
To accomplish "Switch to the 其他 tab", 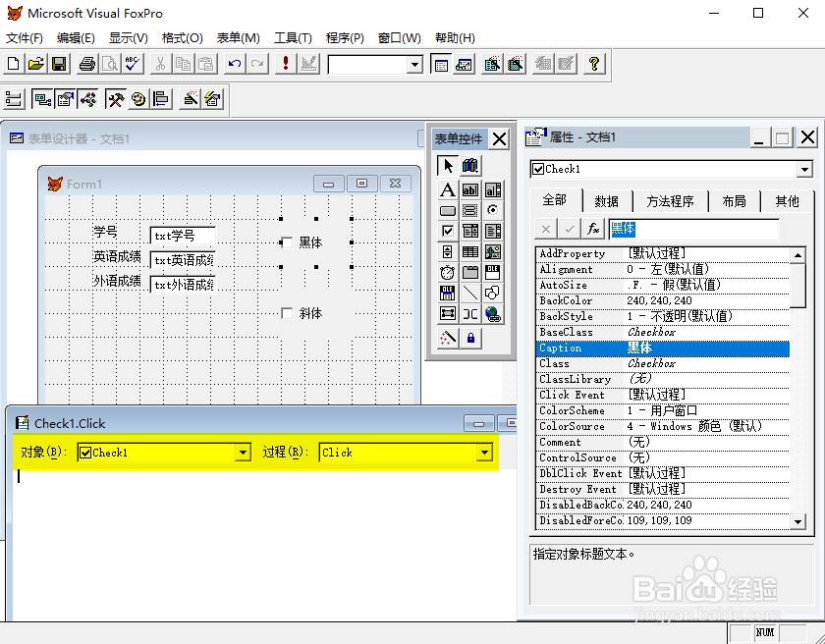I will pos(787,201).
